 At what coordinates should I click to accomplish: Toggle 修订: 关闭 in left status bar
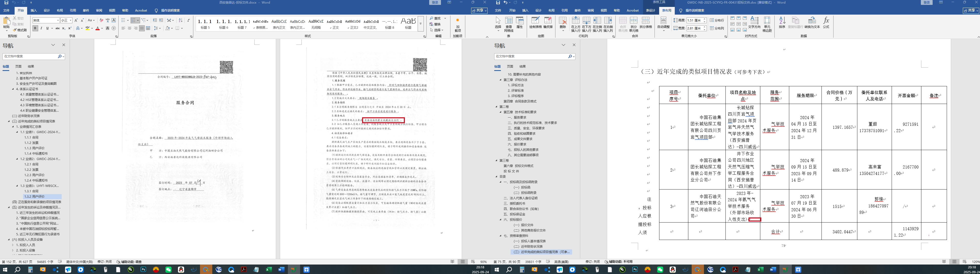tap(104, 262)
